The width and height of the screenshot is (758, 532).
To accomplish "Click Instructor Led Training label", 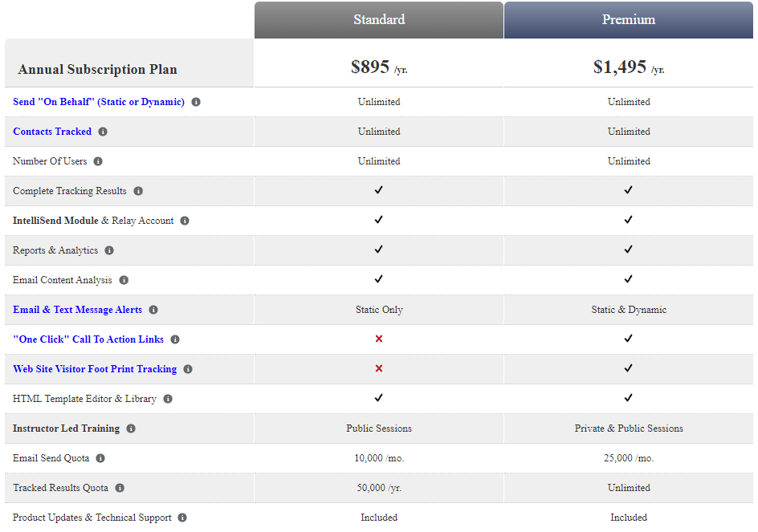I will point(66,428).
